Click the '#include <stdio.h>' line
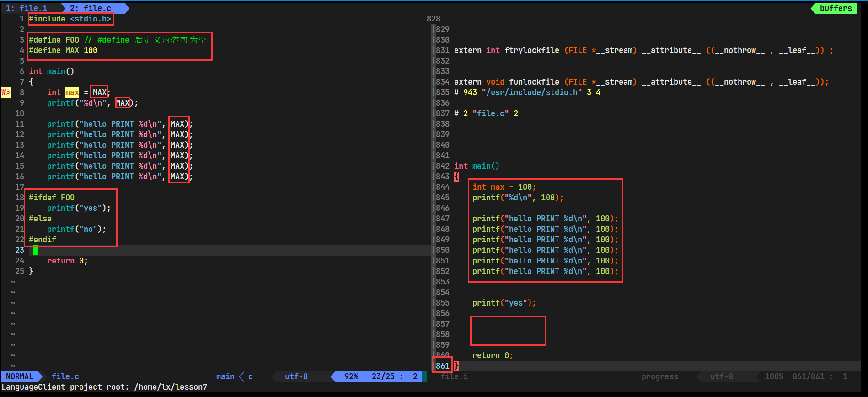Image resolution: width=868 pixels, height=397 pixels. pyautogui.click(x=70, y=19)
